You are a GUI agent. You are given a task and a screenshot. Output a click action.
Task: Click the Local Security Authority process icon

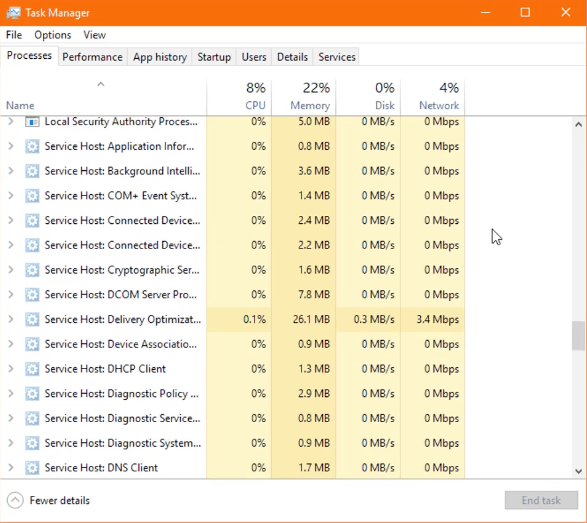pyautogui.click(x=32, y=122)
